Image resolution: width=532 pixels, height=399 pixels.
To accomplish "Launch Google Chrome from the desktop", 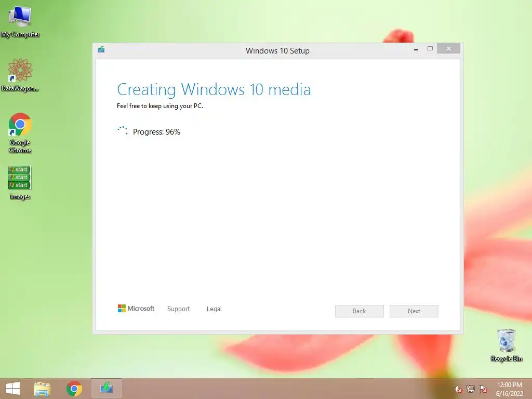I will (20, 132).
